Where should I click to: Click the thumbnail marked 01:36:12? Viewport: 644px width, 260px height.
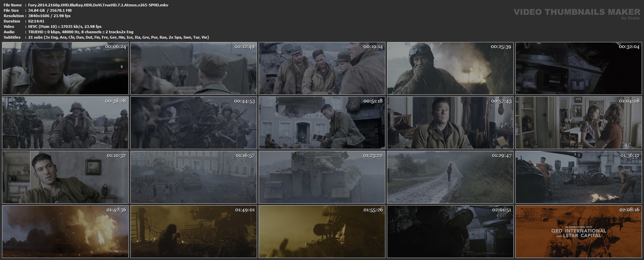578,177
